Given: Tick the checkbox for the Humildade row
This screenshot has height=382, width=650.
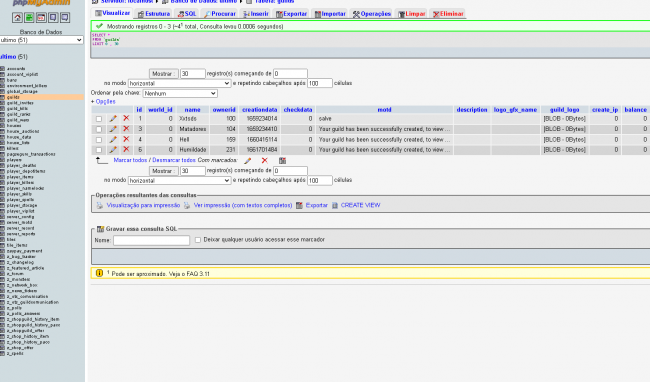Looking at the screenshot, I should tap(99, 150).
